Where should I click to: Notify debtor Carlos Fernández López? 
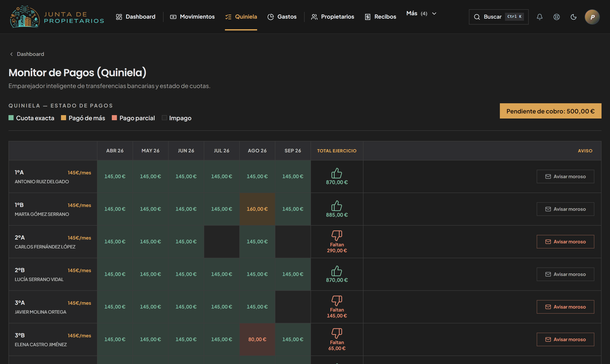(x=565, y=242)
